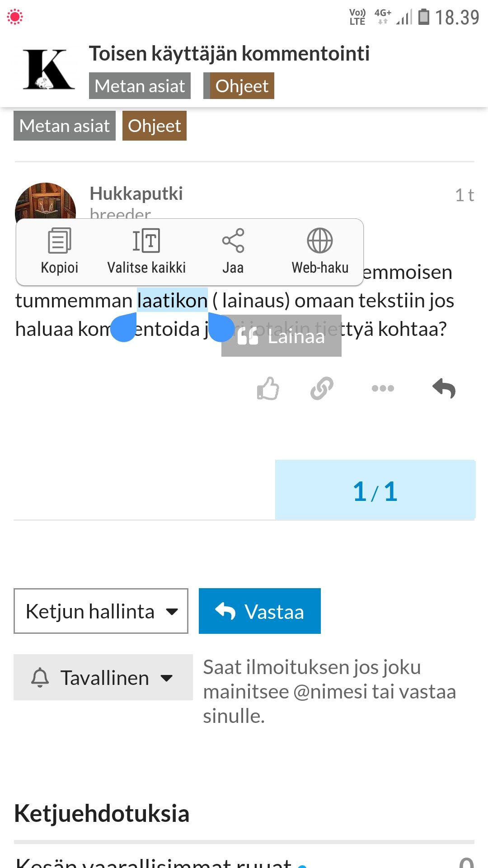This screenshot has height=868, width=488.
Task: Copy post link with chain icon
Action: click(x=322, y=388)
